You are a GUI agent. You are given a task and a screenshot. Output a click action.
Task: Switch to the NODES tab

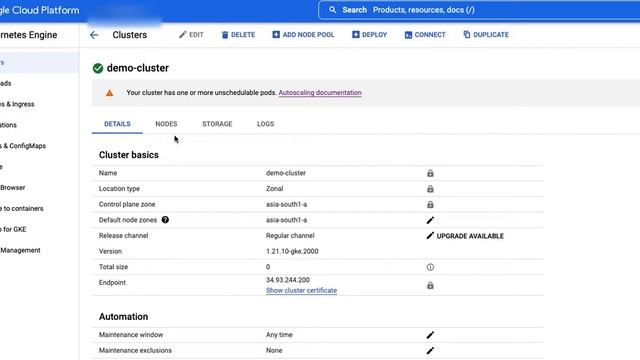[166, 124]
